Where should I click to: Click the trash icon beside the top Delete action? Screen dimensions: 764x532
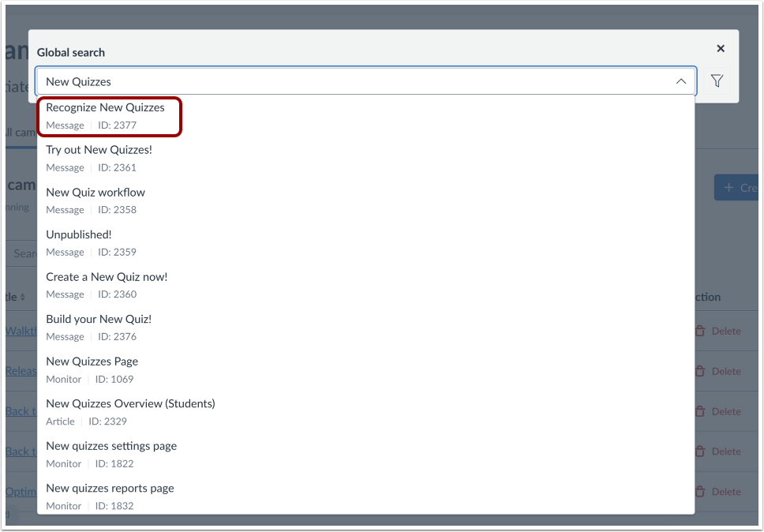(700, 331)
